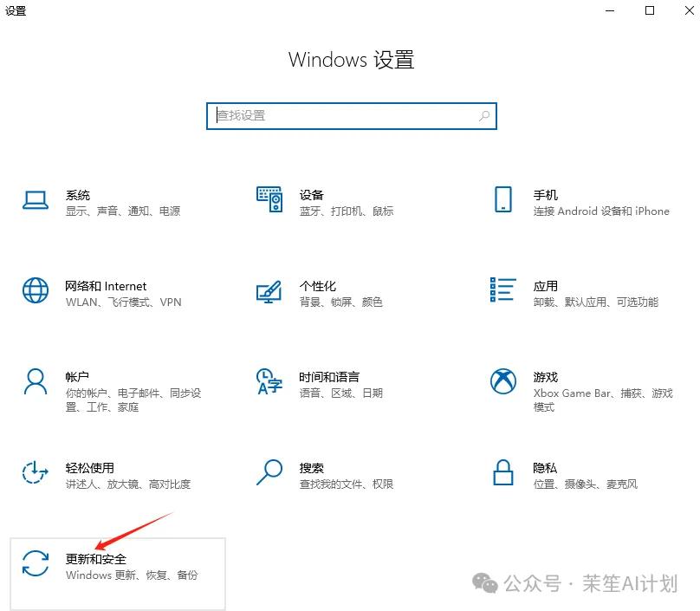Click the 轻松使用 dashed clock icon

[36, 472]
